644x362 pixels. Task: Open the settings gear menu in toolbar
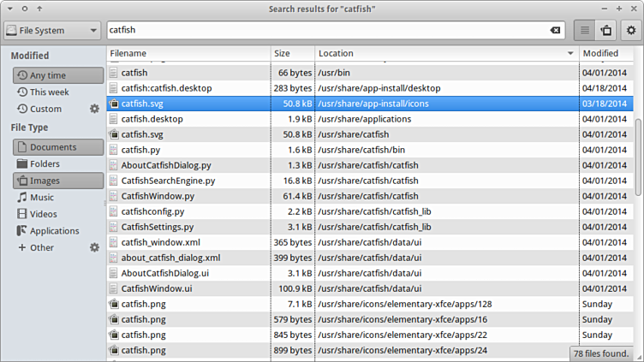(x=630, y=31)
